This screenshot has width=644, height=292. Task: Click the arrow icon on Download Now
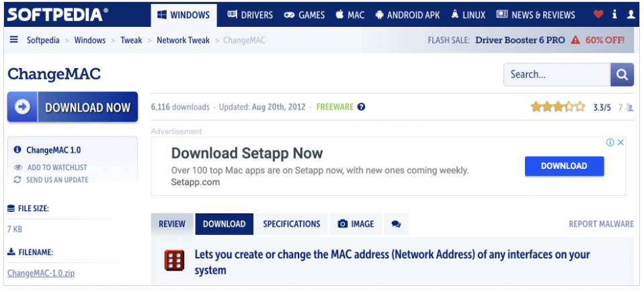coord(23,107)
